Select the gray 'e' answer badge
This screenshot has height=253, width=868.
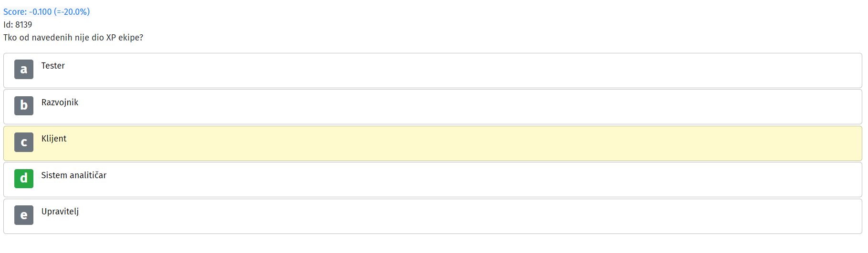(x=24, y=215)
